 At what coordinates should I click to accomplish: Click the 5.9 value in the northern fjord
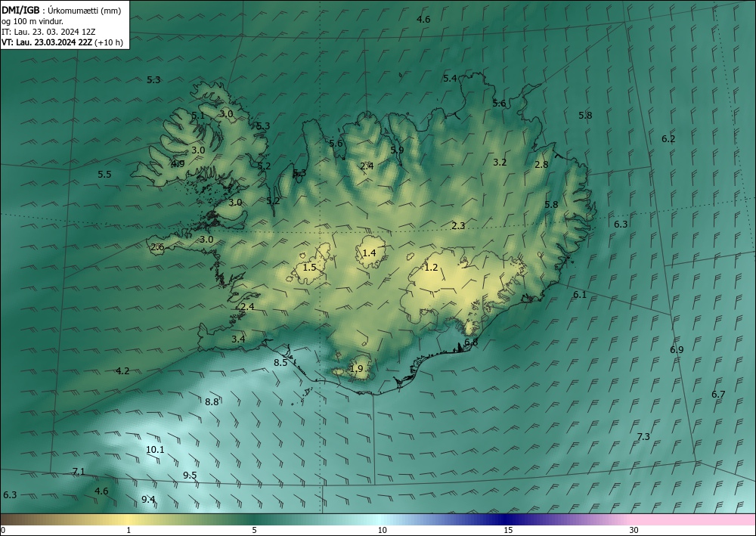click(397, 150)
